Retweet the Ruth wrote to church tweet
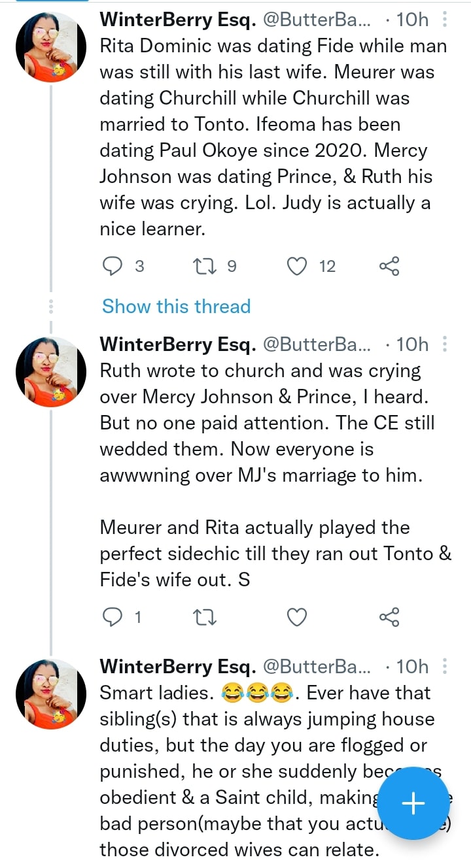 [205, 616]
